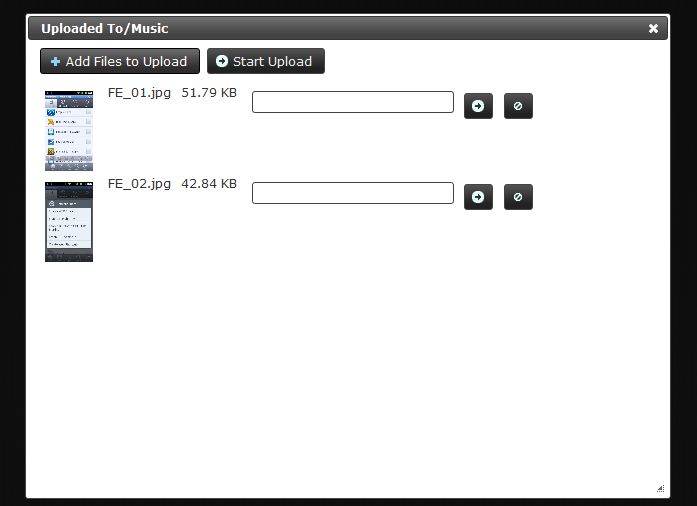
Task: Select the FE_01.jpg file name
Action: click(139, 93)
